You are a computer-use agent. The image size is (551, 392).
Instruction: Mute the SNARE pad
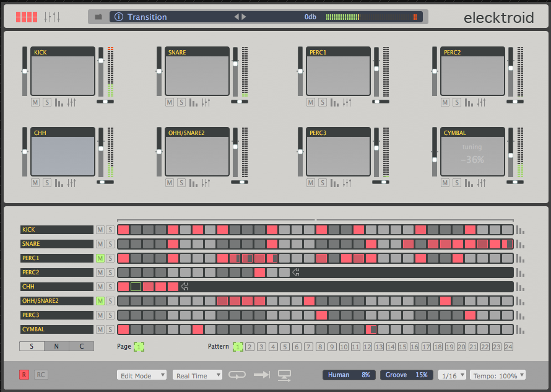(170, 102)
